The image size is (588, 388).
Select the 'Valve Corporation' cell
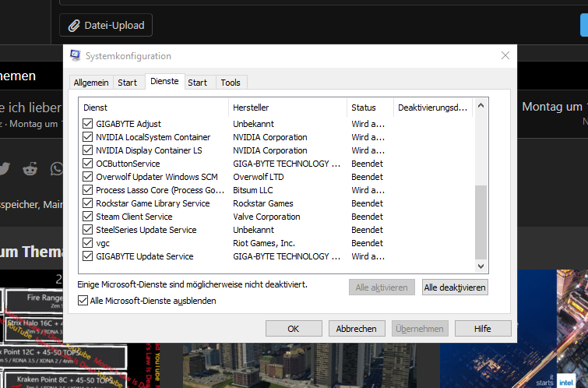(266, 217)
